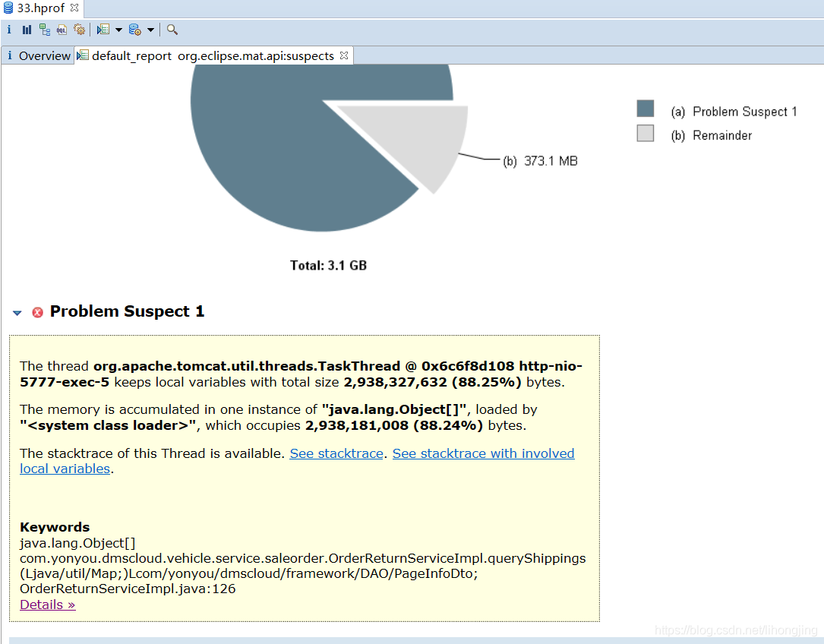Click the Remainder legend swatch
The height and width of the screenshot is (644, 824).
point(646,133)
